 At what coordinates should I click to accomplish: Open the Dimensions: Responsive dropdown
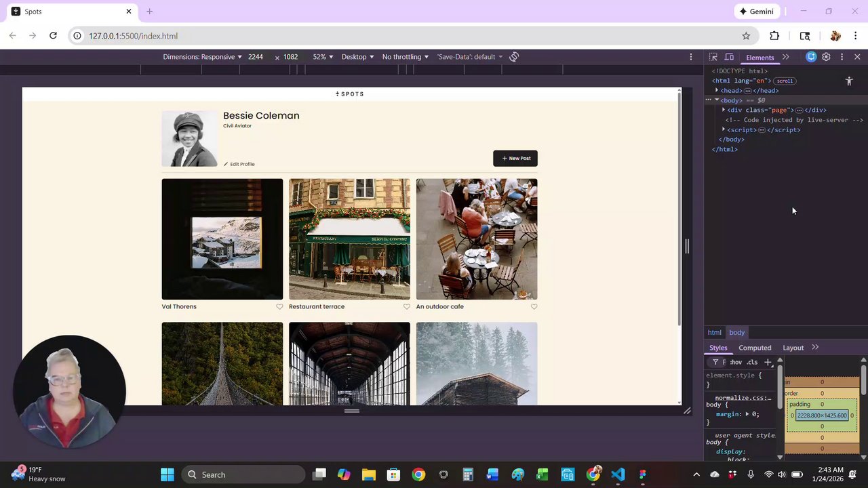click(202, 57)
